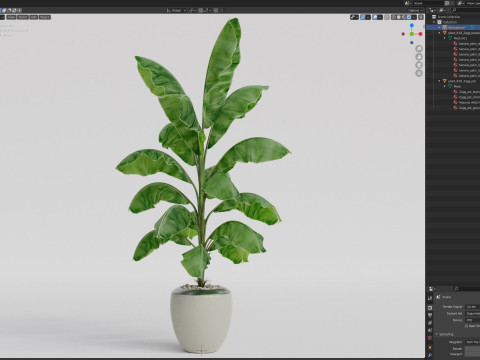This screenshot has width=480, height=360.
Task: Open the viewport View menu
Action: pyautogui.click(x=11, y=17)
